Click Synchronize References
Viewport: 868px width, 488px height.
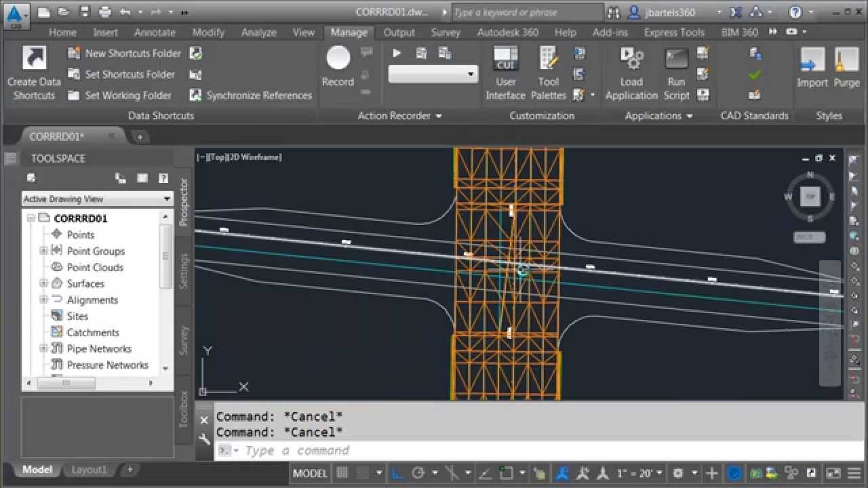point(251,96)
